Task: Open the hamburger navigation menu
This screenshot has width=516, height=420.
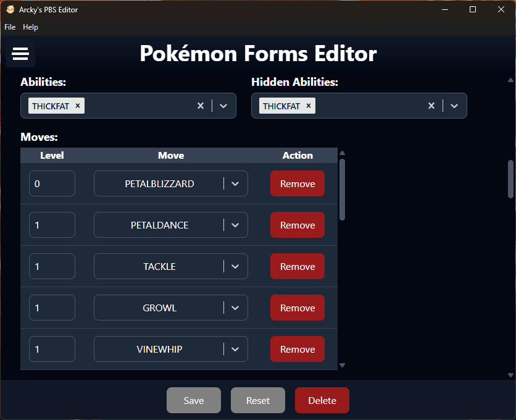Action: click(20, 54)
